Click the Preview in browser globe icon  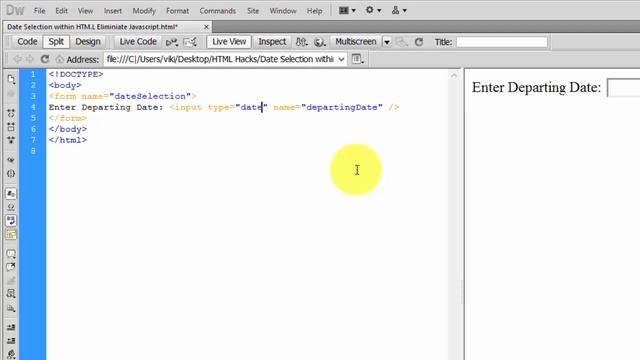320,42
